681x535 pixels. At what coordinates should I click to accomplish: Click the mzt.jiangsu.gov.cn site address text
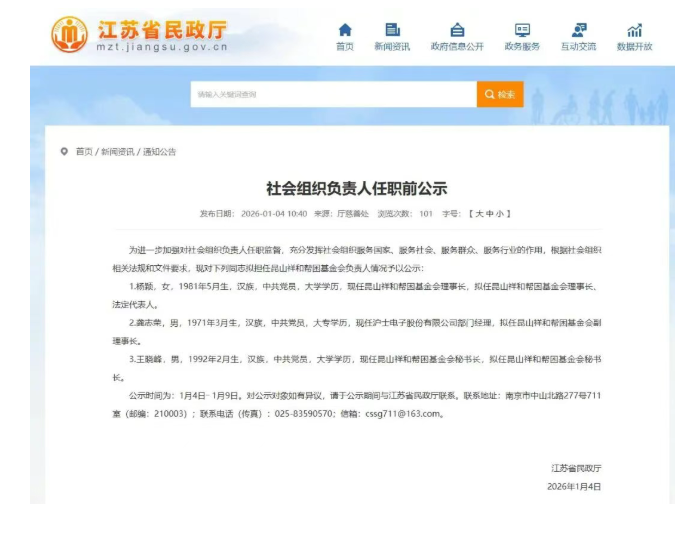coord(162,47)
